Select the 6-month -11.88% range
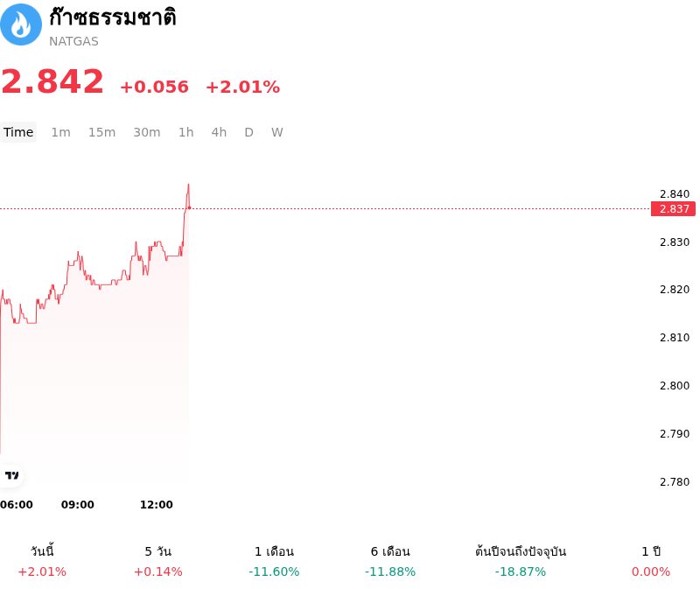700x589 pixels. (x=390, y=561)
